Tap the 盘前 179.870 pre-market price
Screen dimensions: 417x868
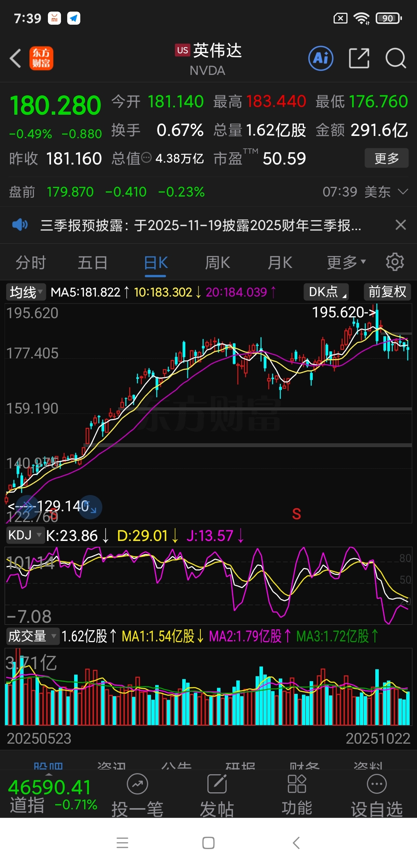(70, 192)
